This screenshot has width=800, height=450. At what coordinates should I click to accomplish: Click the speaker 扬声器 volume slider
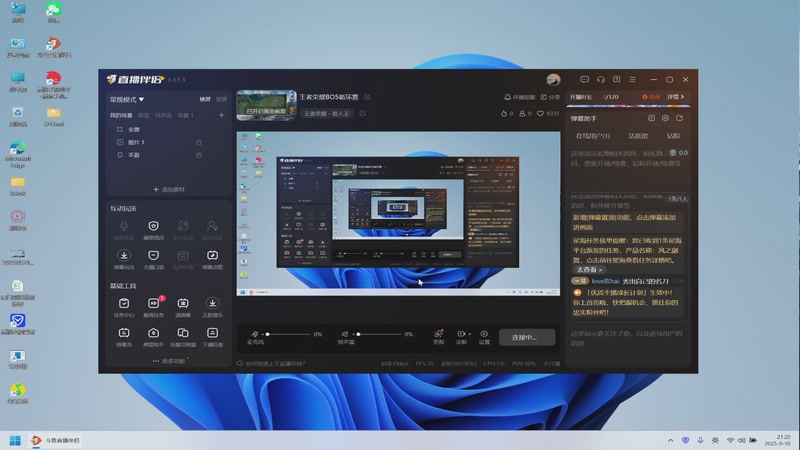379,334
